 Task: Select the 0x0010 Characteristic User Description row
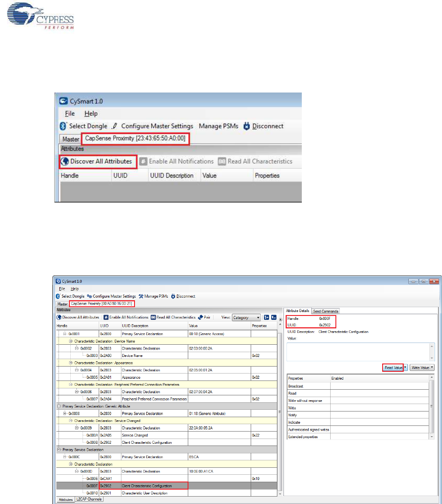coord(167,493)
